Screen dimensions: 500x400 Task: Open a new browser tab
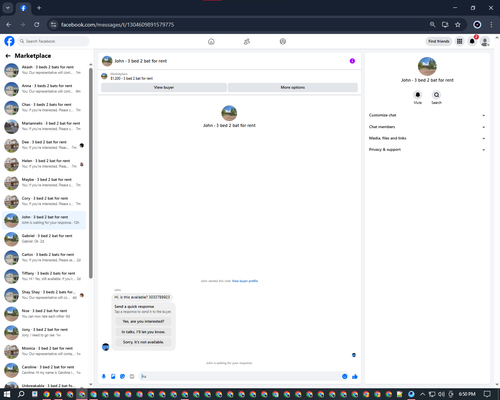tap(39, 8)
